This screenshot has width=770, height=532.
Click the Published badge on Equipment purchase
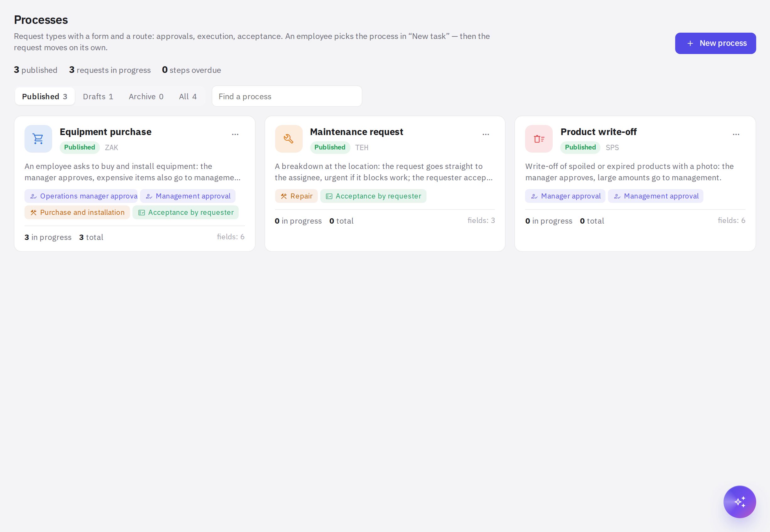pos(80,147)
